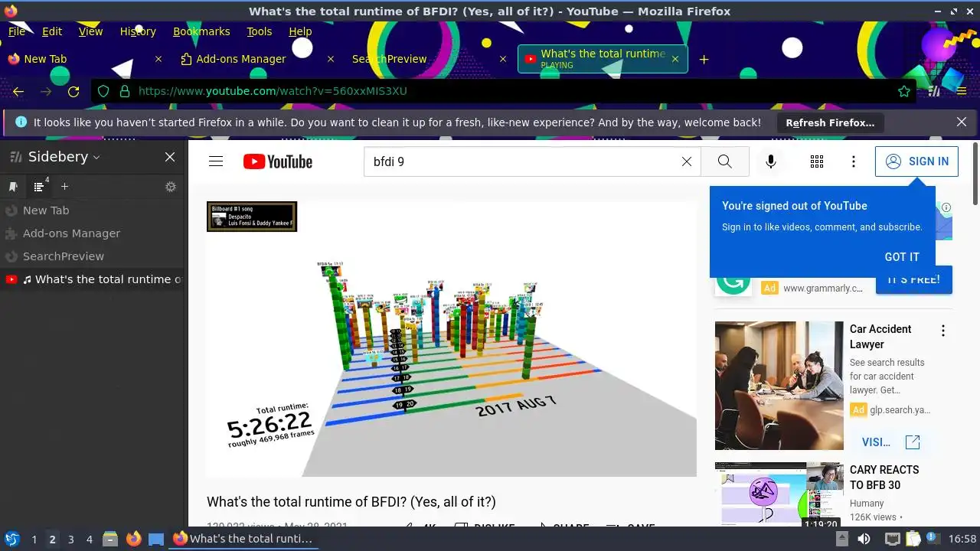The image size is (980, 551).
Task: Open Sidebery settings gear
Action: [x=171, y=187]
